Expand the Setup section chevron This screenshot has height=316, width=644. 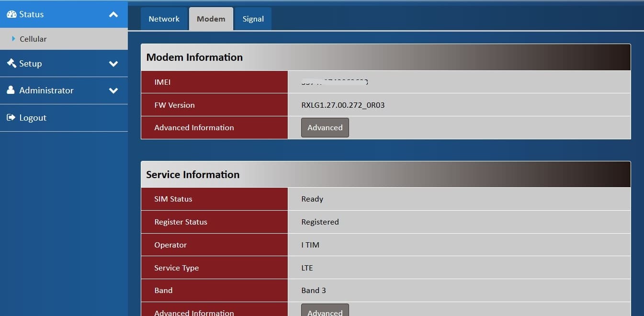[113, 64]
